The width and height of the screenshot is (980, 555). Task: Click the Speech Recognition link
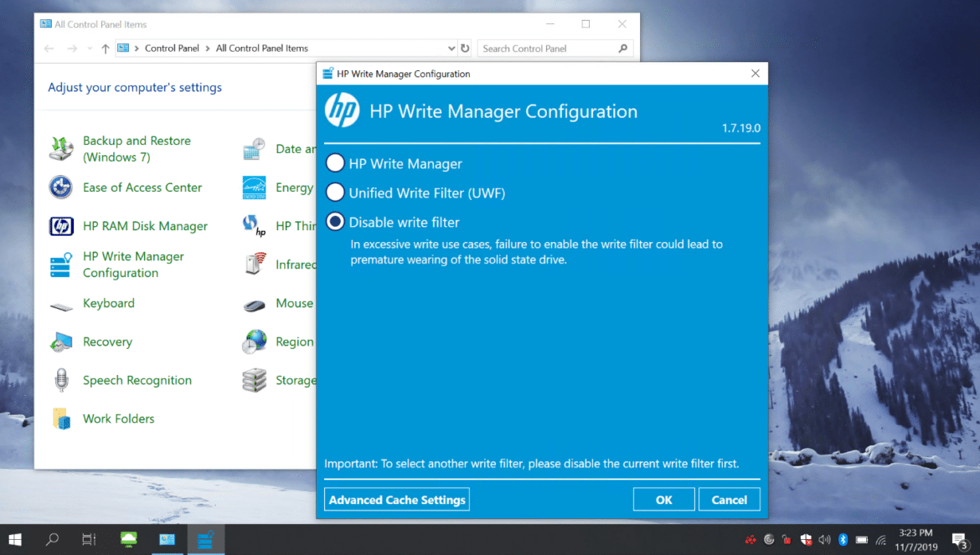(x=137, y=380)
